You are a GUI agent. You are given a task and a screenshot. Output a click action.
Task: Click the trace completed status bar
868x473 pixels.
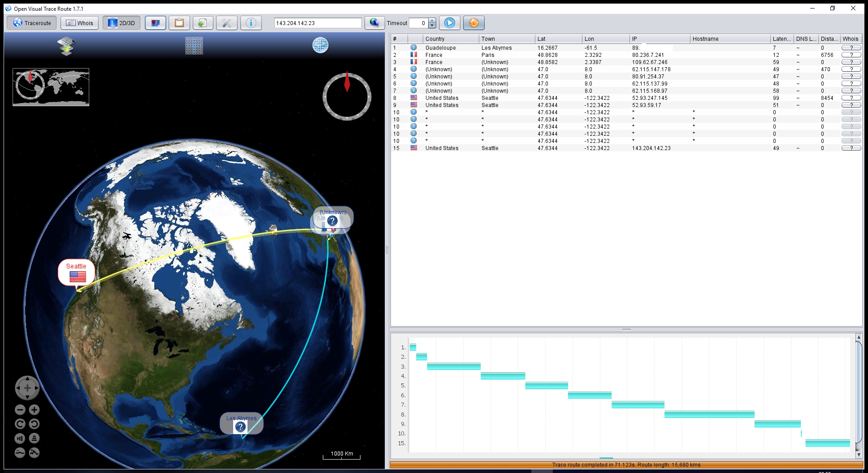(626, 465)
